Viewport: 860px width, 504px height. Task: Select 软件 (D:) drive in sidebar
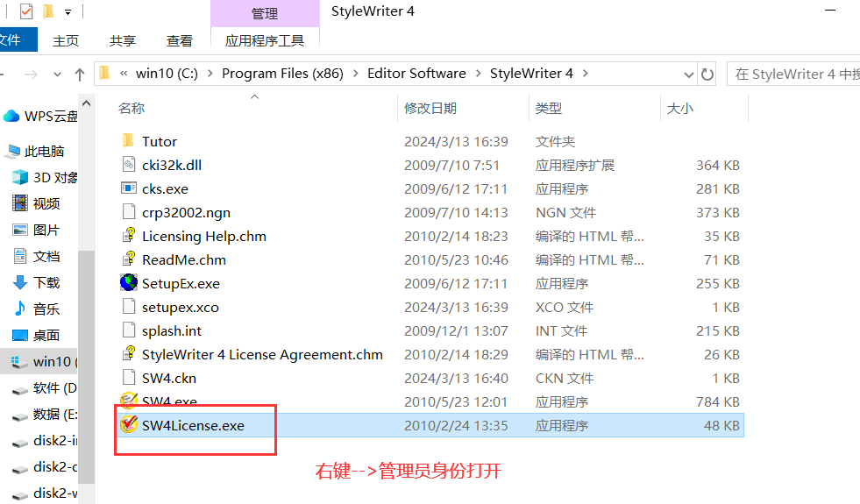45,387
